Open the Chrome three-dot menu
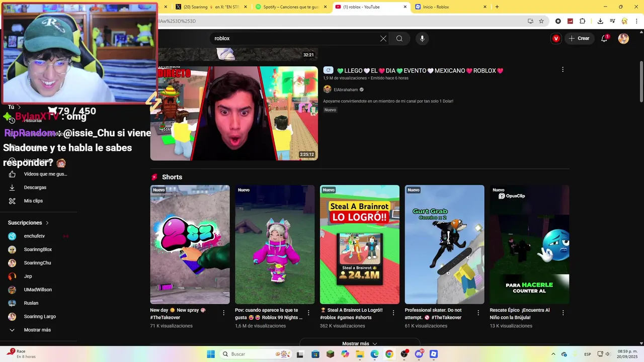The width and height of the screenshot is (644, 362). [636, 21]
